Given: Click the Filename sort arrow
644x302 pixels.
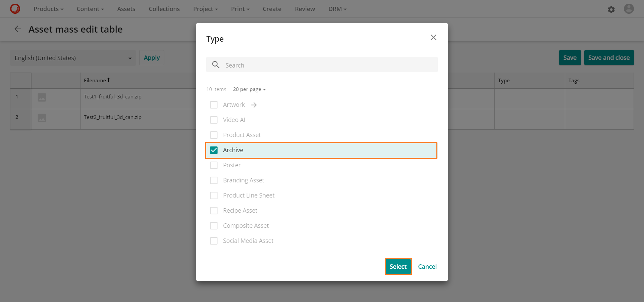Looking at the screenshot, I should (x=109, y=80).
